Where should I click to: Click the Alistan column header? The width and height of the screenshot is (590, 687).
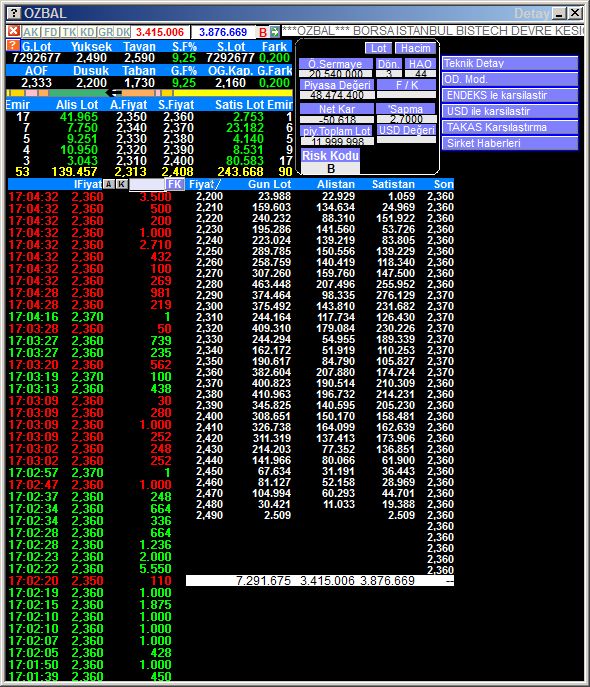[336, 184]
